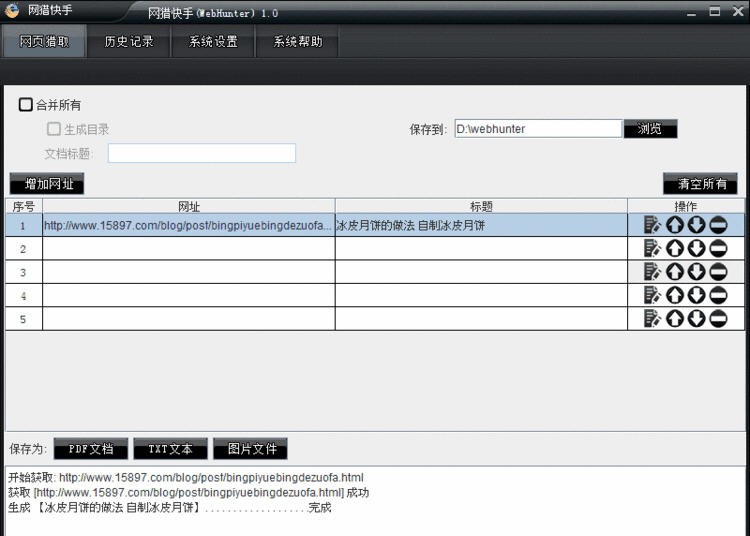This screenshot has height=536, width=750.
Task: Click log line ending with 完成
Action: click(x=169, y=507)
